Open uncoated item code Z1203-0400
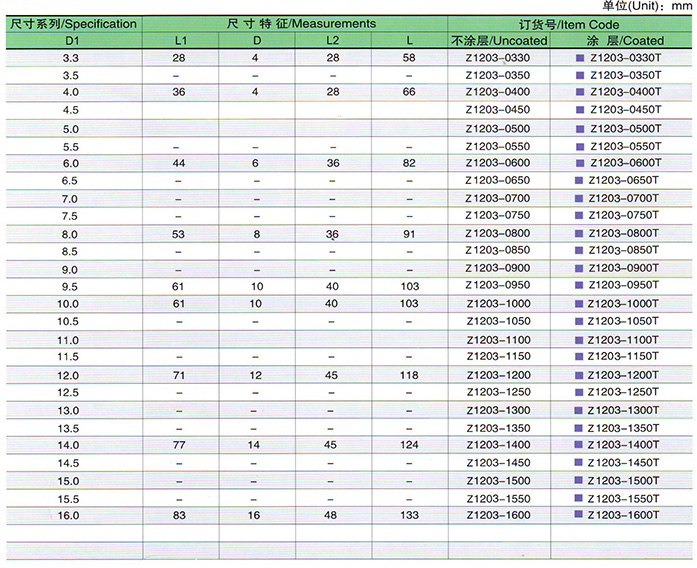The width and height of the screenshot is (697, 568). 498,93
